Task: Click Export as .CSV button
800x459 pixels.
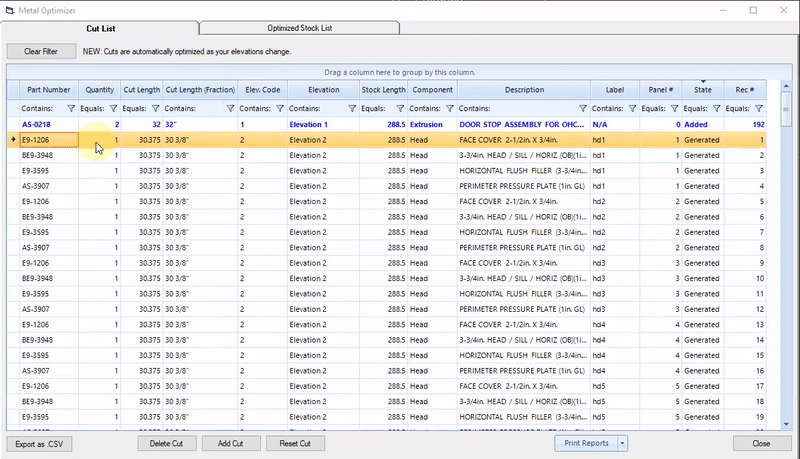Action: [39, 444]
